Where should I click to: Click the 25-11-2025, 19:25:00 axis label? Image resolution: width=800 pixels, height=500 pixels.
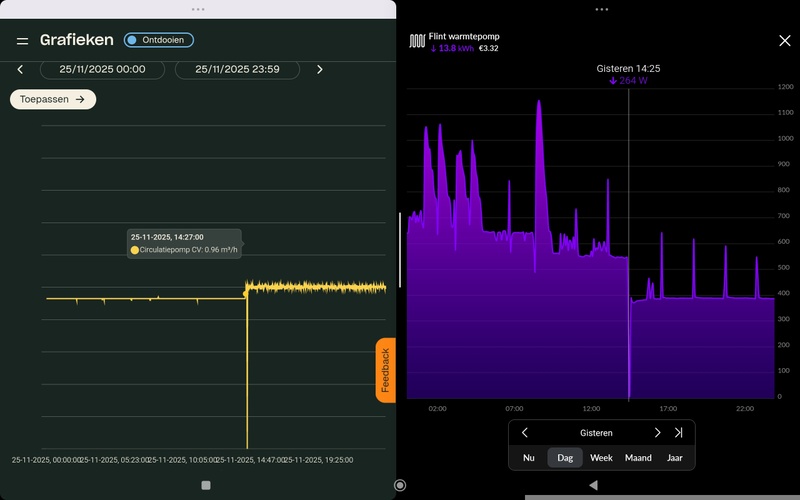(318, 460)
